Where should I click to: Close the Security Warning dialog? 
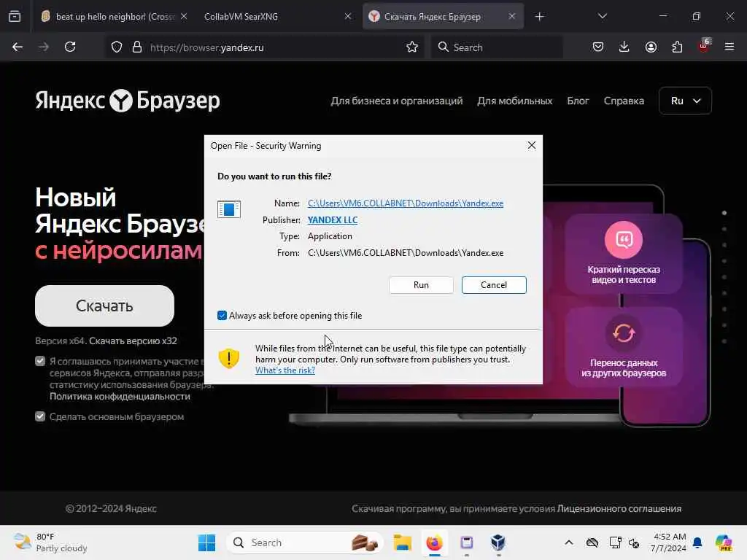click(x=532, y=145)
